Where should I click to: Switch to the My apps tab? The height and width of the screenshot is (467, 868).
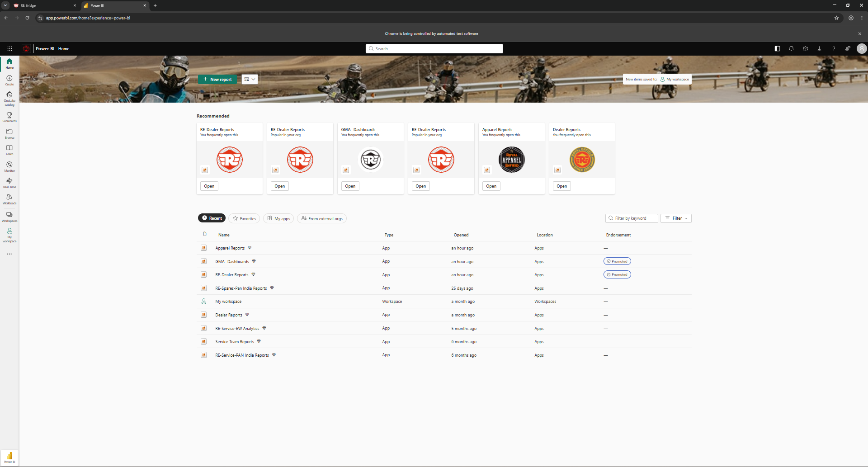tap(278, 218)
